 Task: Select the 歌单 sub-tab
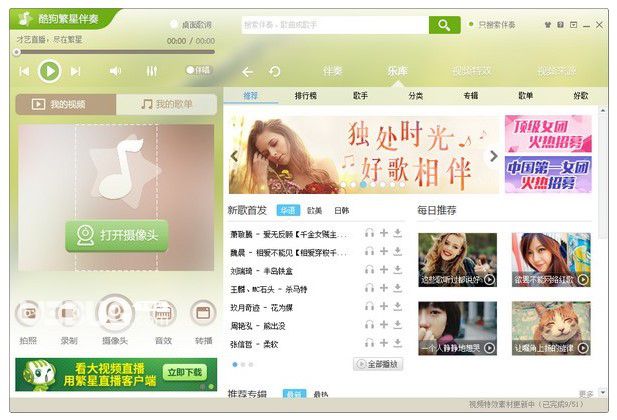[x=526, y=96]
